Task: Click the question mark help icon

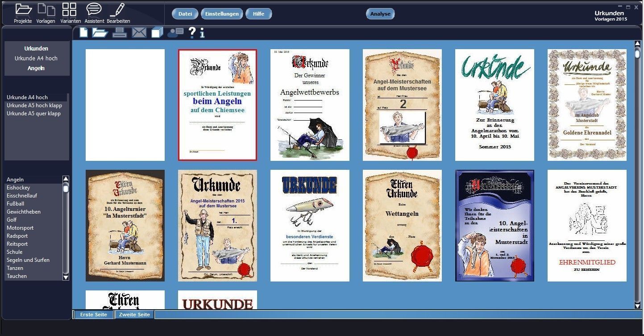Action: [192, 32]
